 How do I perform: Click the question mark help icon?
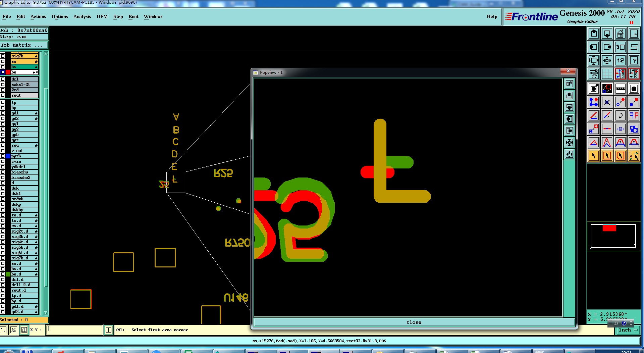pos(634,60)
